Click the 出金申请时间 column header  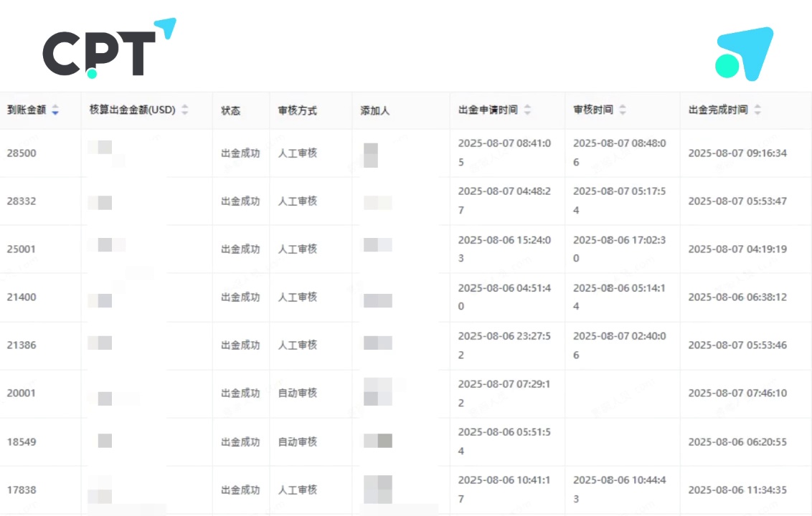tap(488, 110)
